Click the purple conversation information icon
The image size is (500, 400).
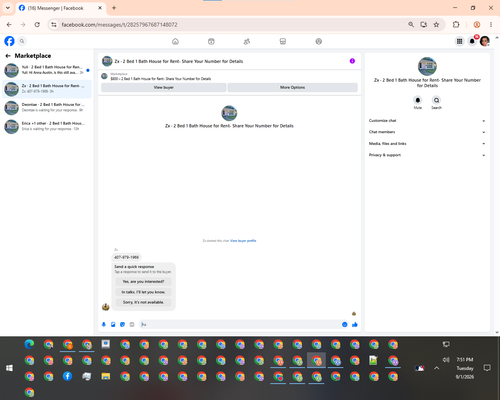point(352,61)
